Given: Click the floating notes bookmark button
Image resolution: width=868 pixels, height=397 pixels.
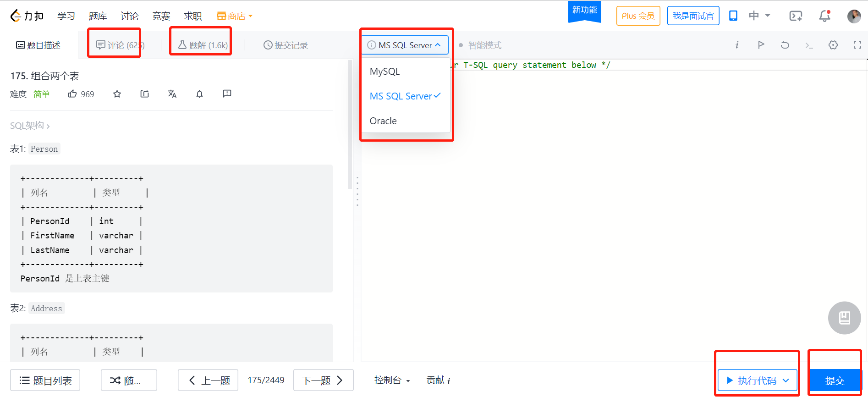Looking at the screenshot, I should [x=845, y=318].
